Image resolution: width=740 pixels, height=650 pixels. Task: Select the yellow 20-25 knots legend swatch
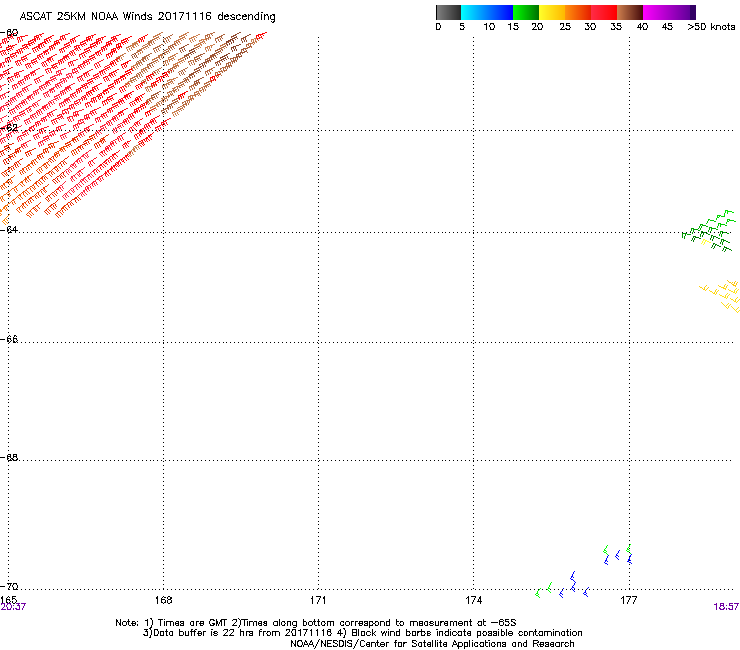tap(552, 12)
